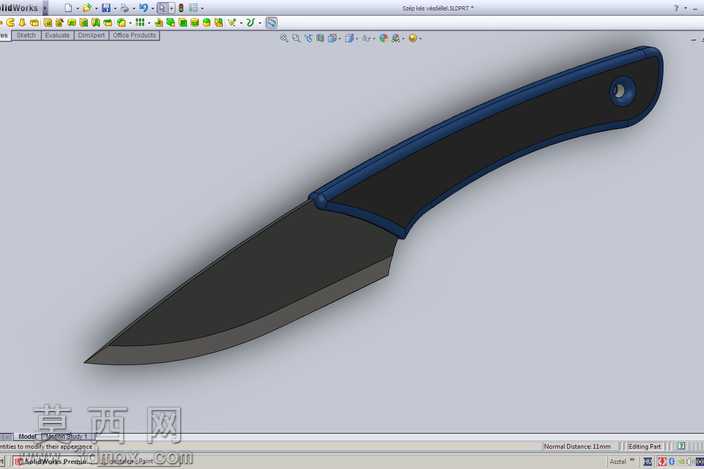Expand the Select tool dropdown arrow
The width and height of the screenshot is (704, 469).
coord(171,9)
